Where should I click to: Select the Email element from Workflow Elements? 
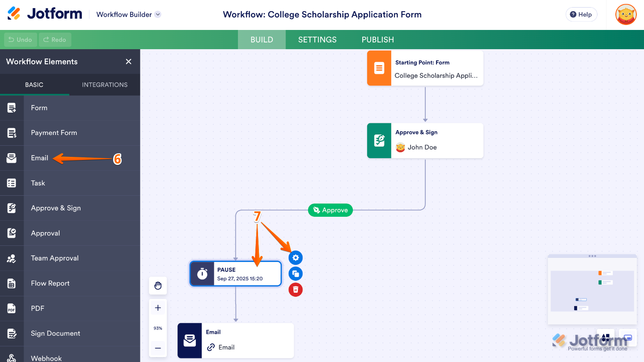click(39, 158)
